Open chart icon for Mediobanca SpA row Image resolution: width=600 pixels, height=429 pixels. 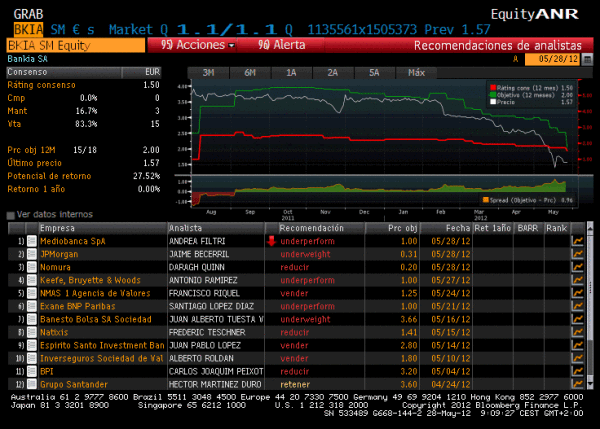click(x=577, y=241)
